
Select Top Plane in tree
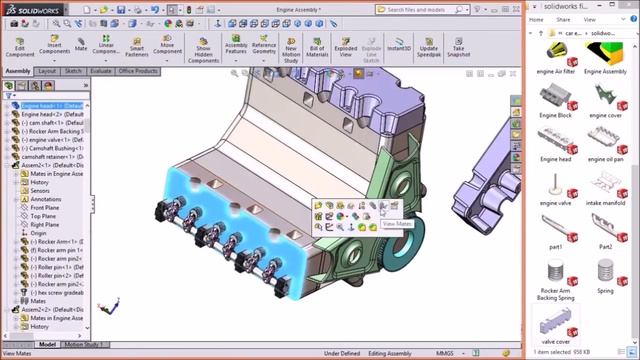(x=43, y=216)
